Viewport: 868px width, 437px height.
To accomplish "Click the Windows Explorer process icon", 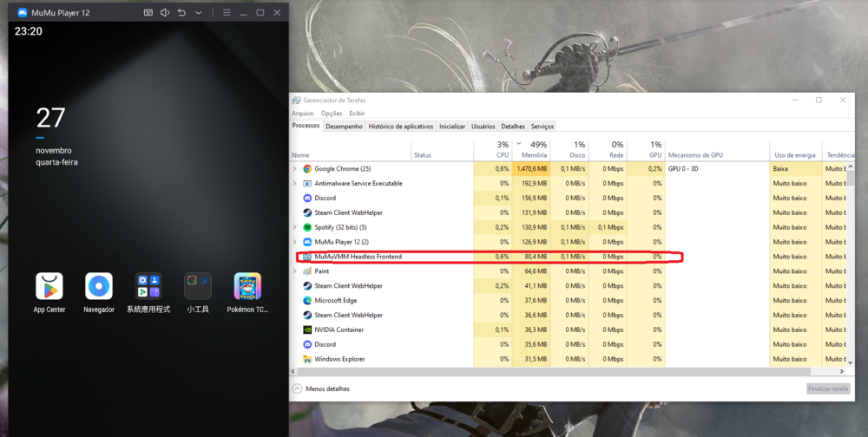I will (307, 359).
